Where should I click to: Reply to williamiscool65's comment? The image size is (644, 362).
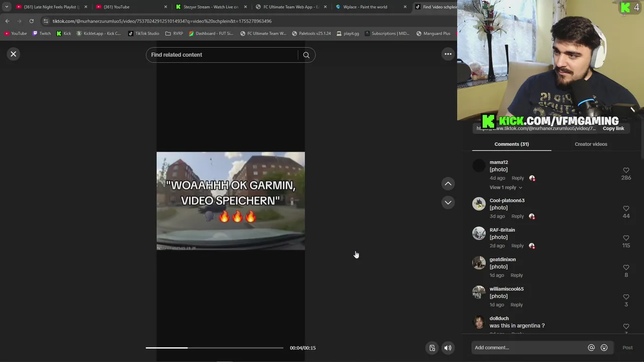pos(517,305)
